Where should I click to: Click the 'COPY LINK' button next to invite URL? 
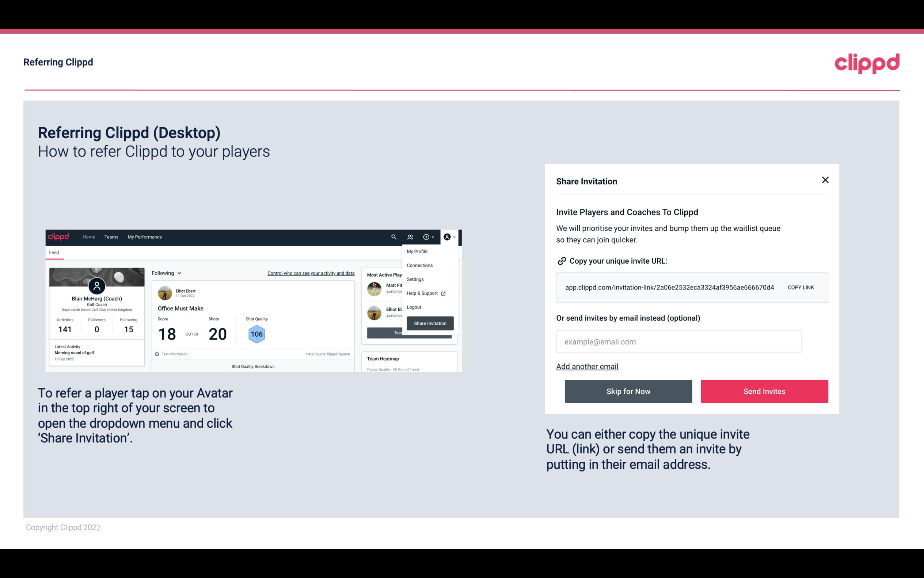pyautogui.click(x=801, y=287)
